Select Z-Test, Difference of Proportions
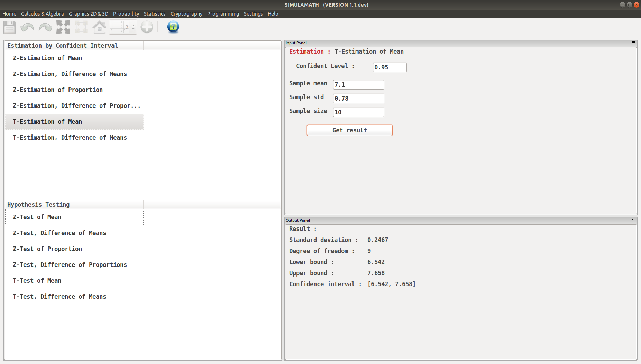 pyautogui.click(x=74, y=265)
